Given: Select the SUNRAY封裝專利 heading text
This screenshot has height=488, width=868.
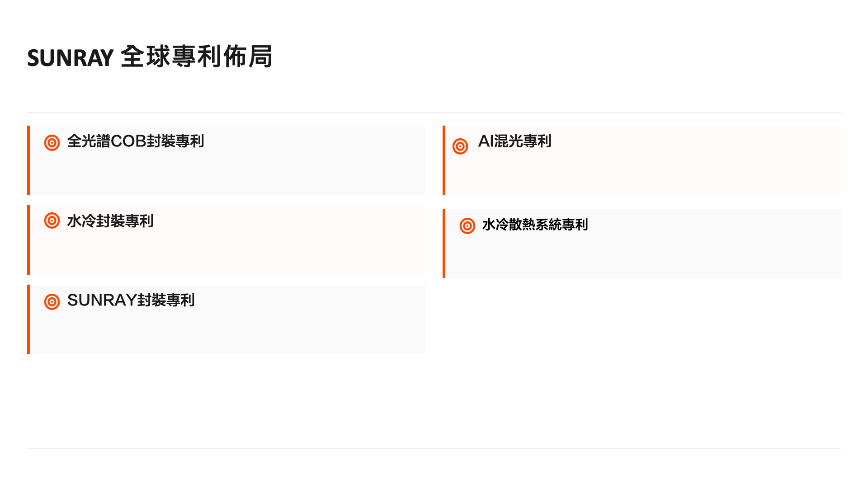Looking at the screenshot, I should [131, 300].
